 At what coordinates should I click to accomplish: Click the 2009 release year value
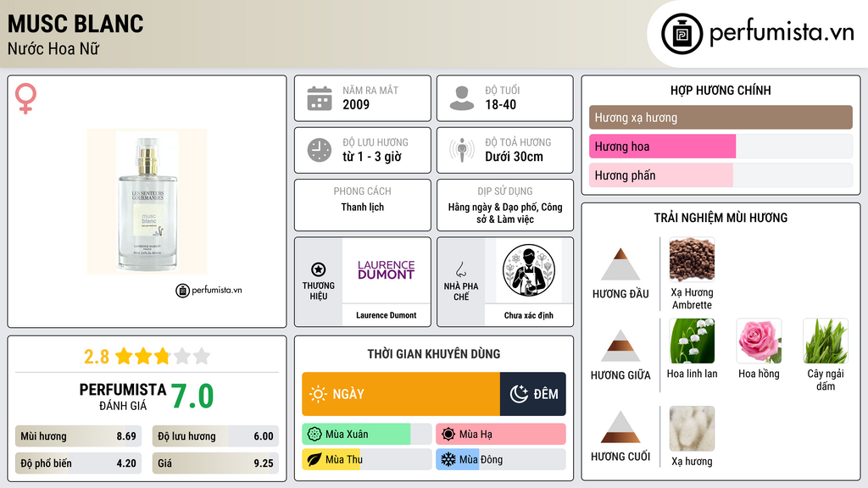(x=356, y=104)
